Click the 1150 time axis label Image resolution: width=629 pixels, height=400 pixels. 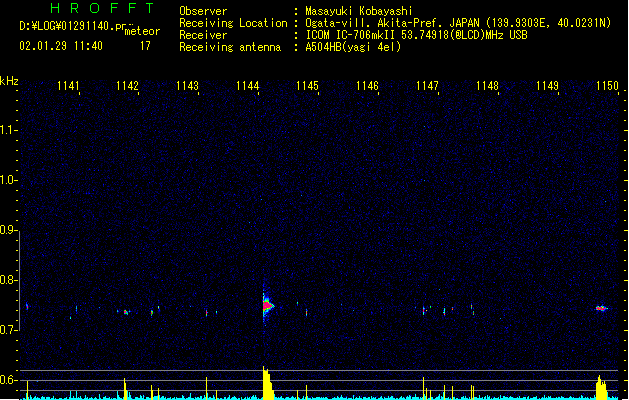(607, 86)
